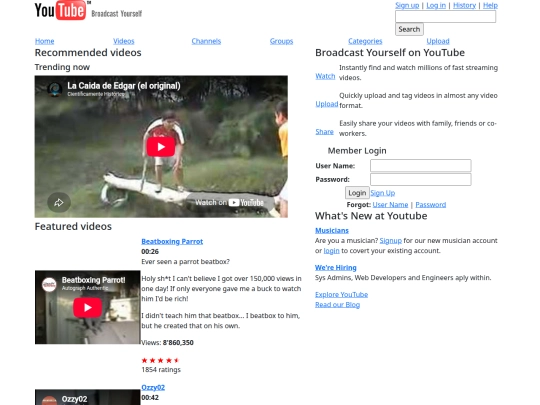Viewport: 540px width, 405px height.
Task: Open the Musicians heading link
Action: pyautogui.click(x=332, y=230)
